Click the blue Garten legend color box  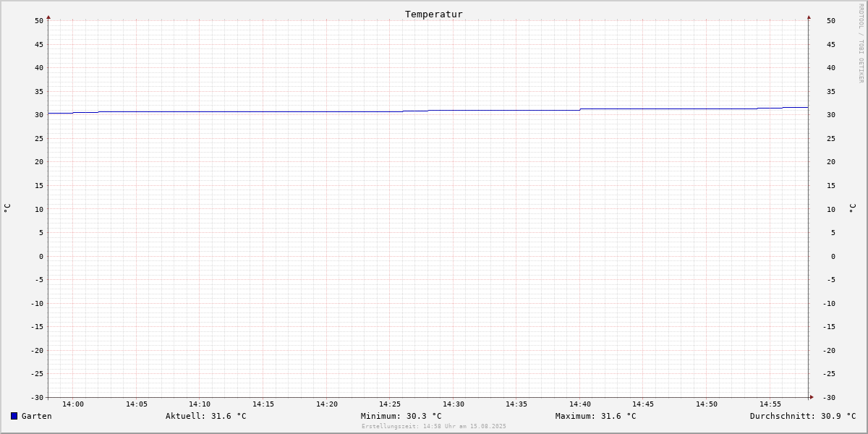[14, 416]
